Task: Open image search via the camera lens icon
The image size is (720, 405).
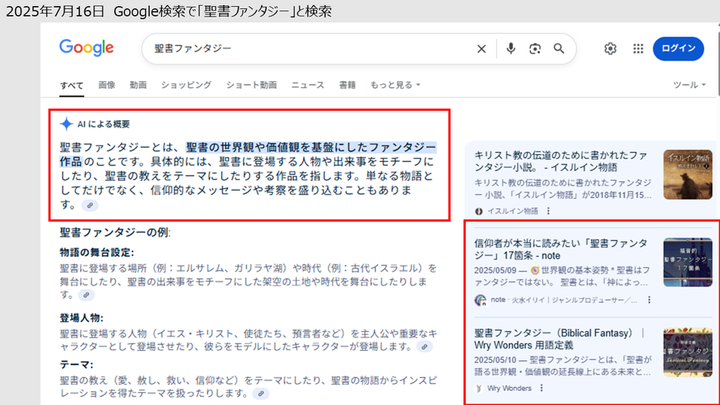Action: 534,49
